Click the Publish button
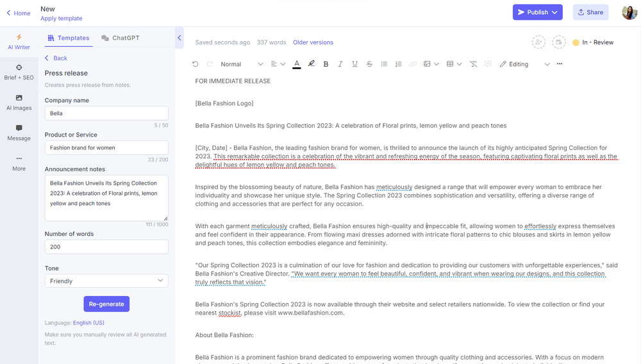This screenshot has height=364, width=641. (538, 12)
